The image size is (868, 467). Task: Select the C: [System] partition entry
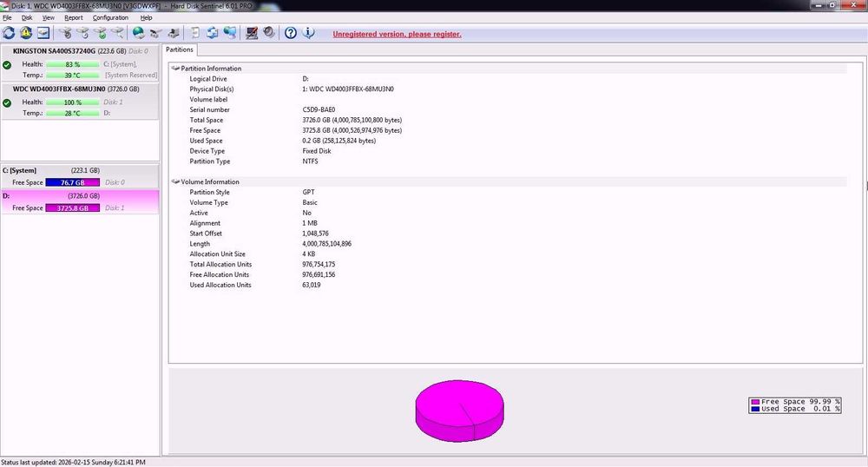[x=80, y=176]
